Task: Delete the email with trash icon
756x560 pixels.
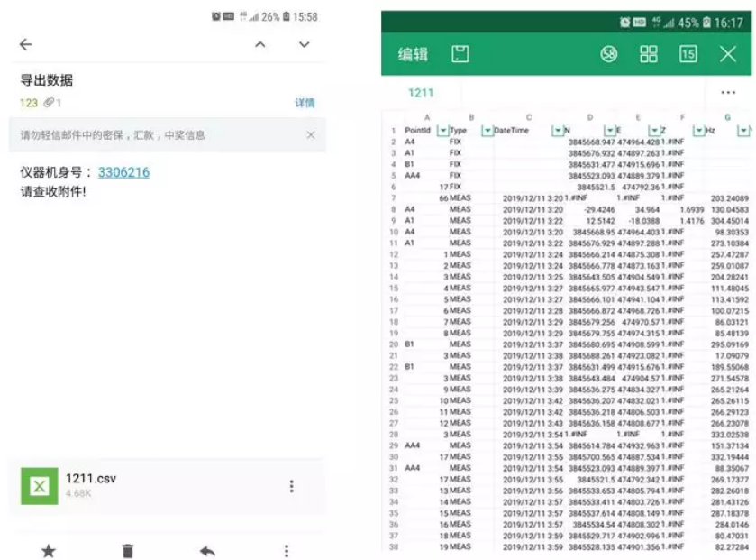Action: point(128,550)
